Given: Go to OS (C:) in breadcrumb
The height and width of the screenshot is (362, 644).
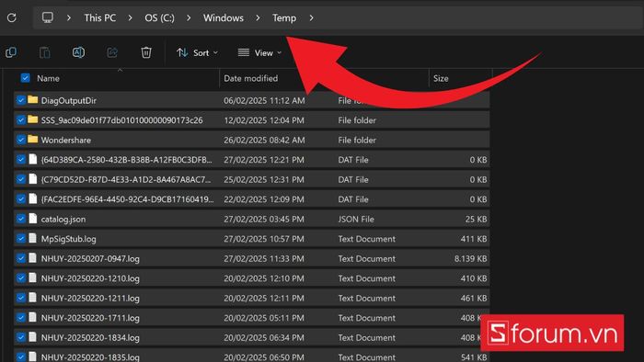Looking at the screenshot, I should click(159, 17).
